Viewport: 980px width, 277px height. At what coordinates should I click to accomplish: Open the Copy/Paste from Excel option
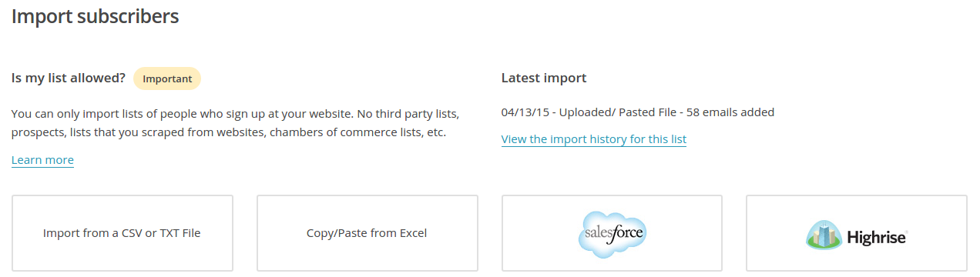(x=367, y=233)
